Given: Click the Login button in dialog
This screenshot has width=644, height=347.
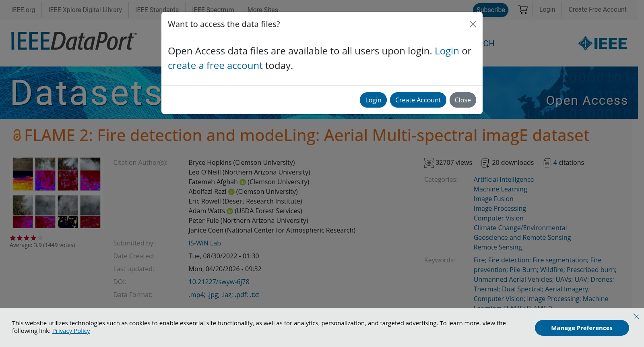Looking at the screenshot, I should coord(373,100).
